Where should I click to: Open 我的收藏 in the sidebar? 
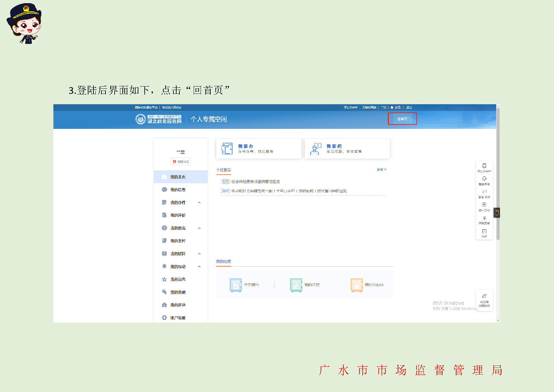click(x=178, y=292)
